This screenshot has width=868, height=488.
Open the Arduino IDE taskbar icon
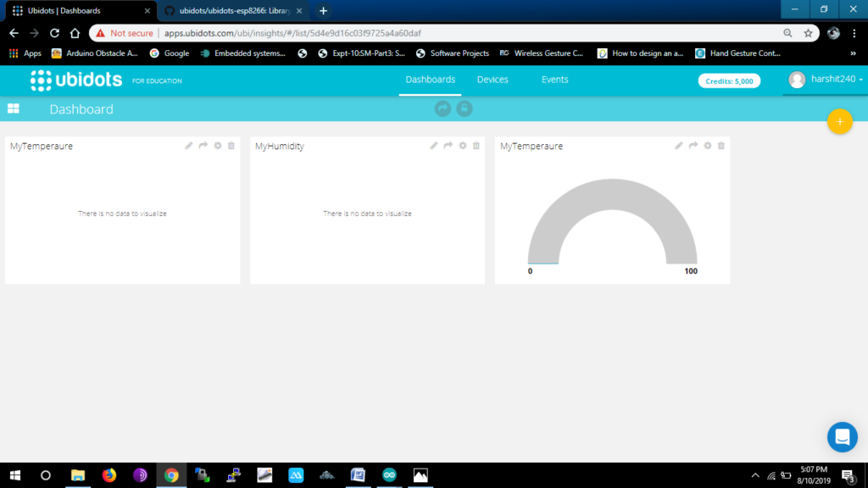point(389,475)
